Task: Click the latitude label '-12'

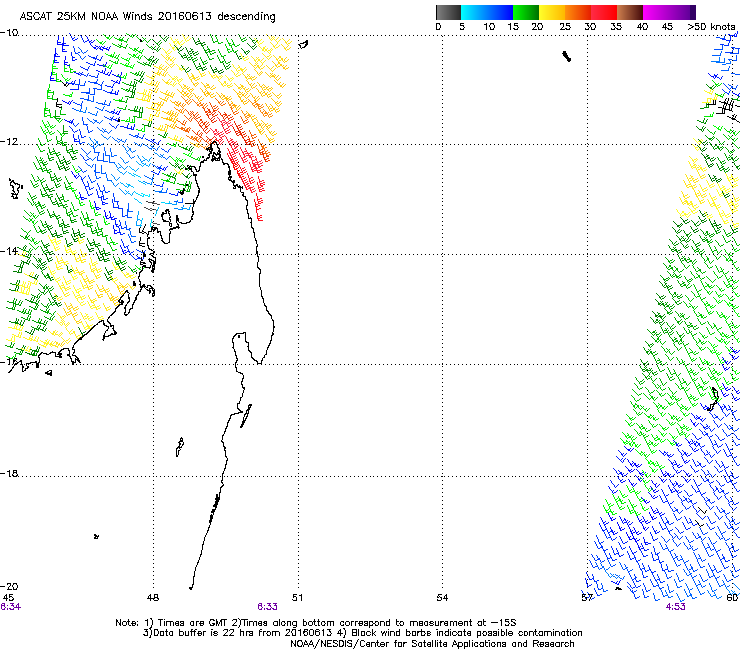Action: (x=9, y=142)
